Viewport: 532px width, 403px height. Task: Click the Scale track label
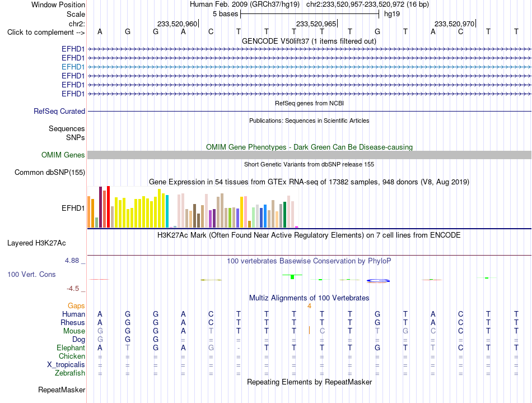pos(76,14)
